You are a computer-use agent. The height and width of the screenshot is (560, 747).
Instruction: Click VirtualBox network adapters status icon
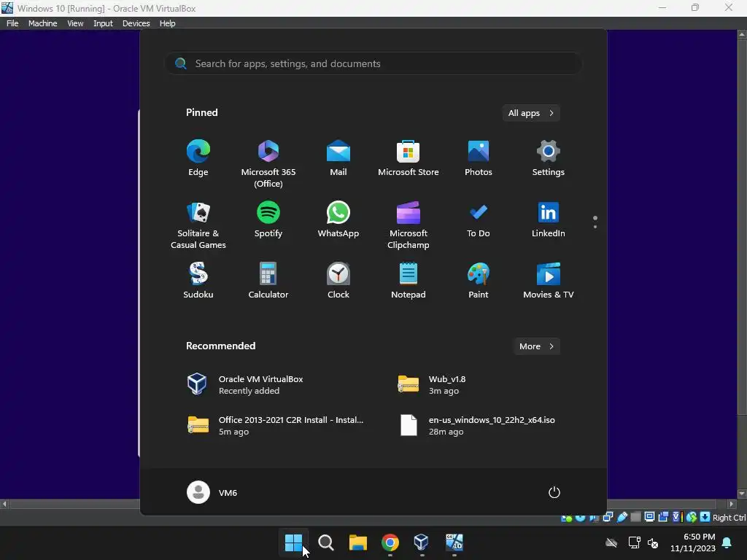tap(608, 517)
